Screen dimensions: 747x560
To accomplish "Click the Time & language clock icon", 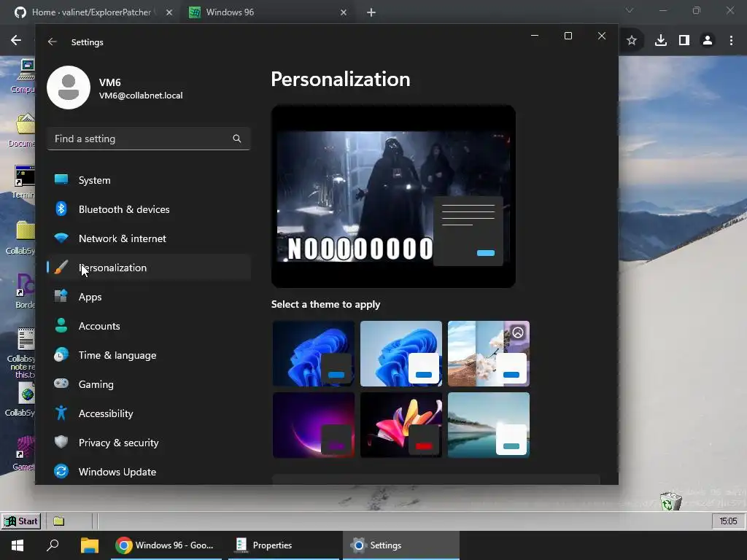I will click(x=61, y=355).
